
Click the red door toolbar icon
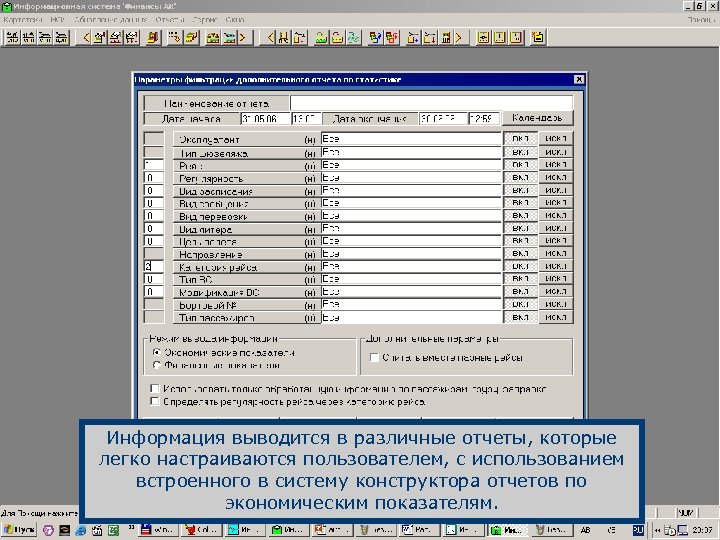153,37
